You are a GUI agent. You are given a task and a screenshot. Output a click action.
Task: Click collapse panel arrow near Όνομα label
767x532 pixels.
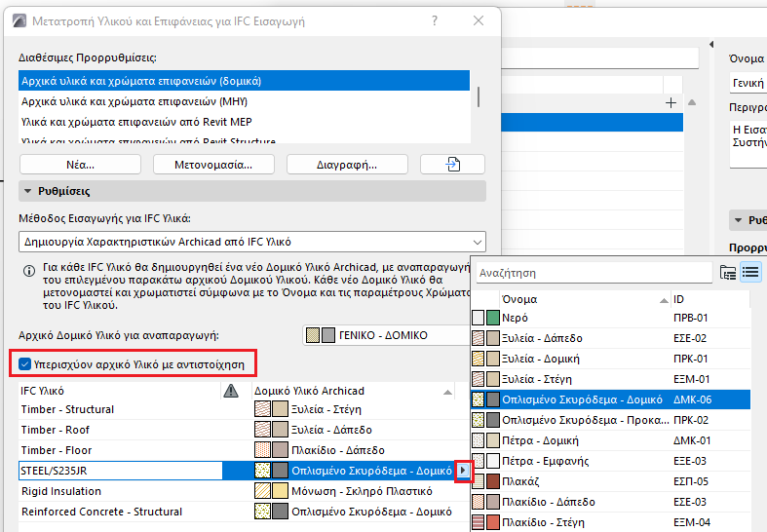(x=711, y=45)
